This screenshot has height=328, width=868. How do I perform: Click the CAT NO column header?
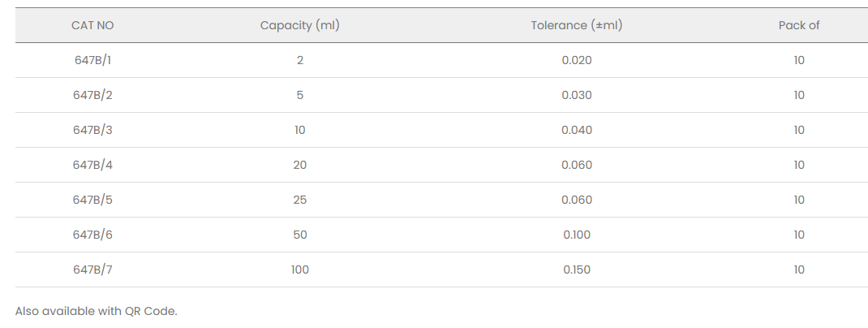click(x=92, y=25)
